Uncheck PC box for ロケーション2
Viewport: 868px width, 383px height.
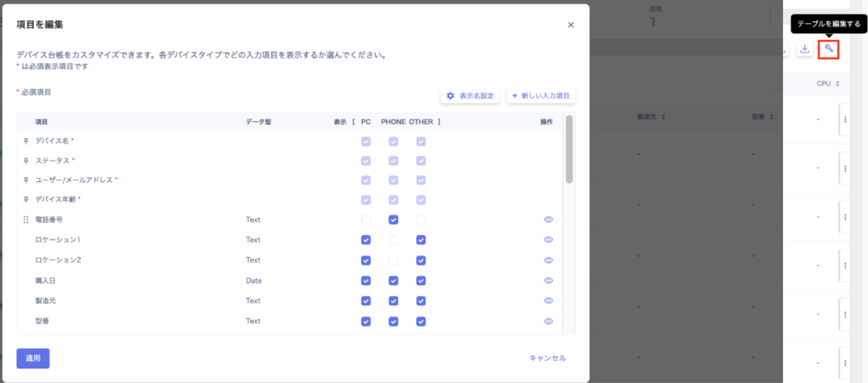click(366, 260)
